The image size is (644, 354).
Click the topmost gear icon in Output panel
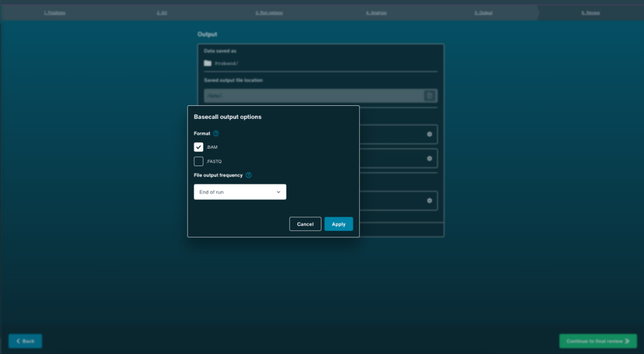click(429, 134)
